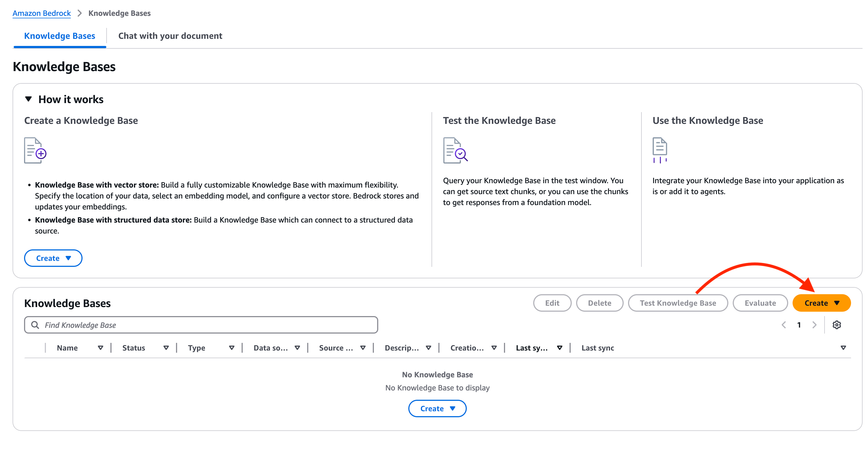The height and width of the screenshot is (467, 868).
Task: Select the Knowledge Bases tab
Action: point(60,36)
